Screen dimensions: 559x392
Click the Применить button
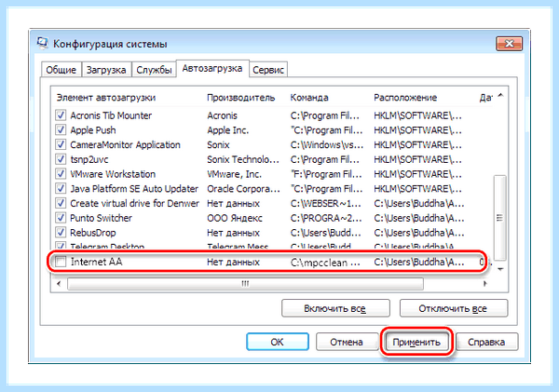click(x=416, y=342)
